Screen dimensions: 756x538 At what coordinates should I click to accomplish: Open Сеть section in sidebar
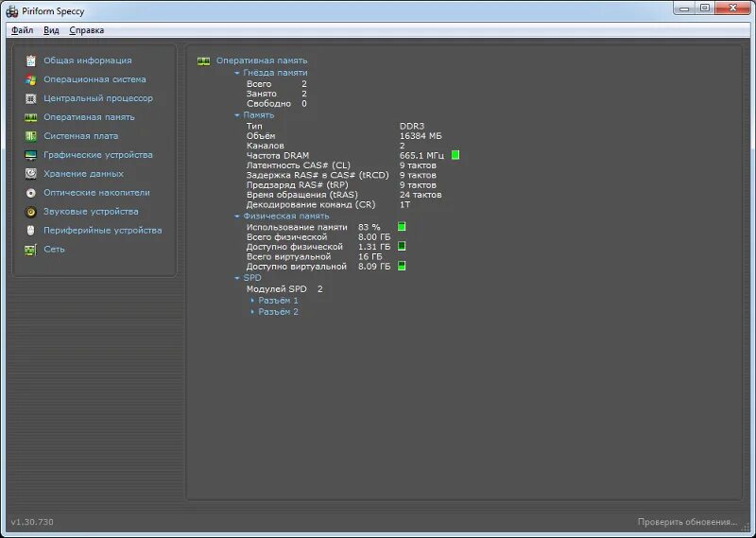tap(54, 249)
